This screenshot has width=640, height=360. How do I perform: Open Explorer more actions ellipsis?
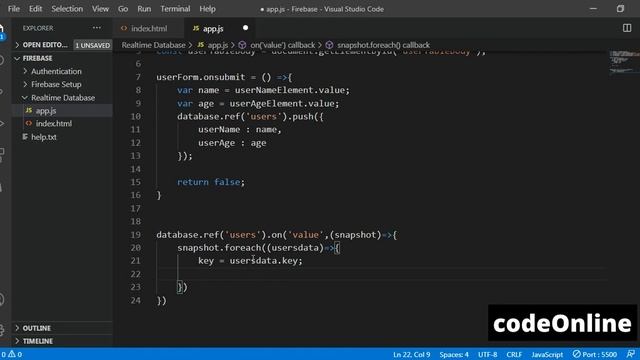97,28
